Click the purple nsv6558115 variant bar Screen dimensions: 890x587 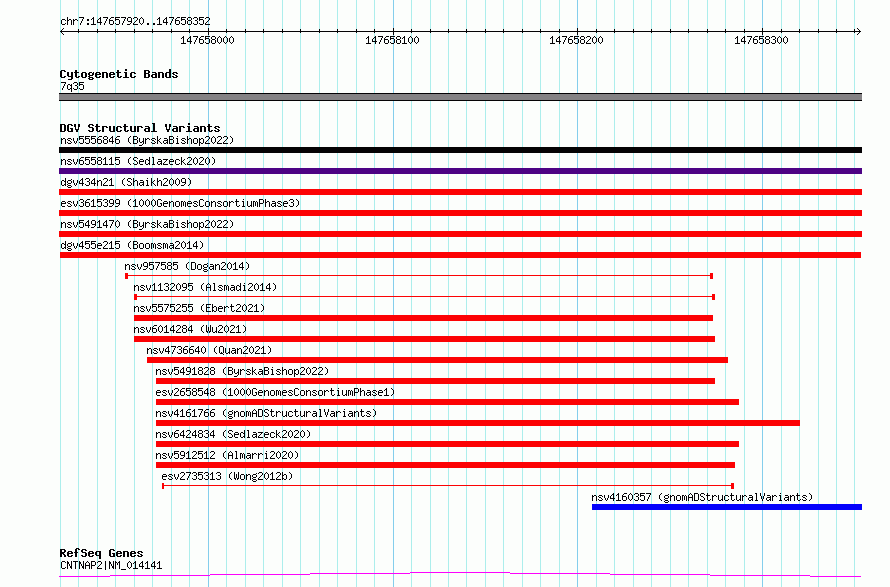pos(460,171)
